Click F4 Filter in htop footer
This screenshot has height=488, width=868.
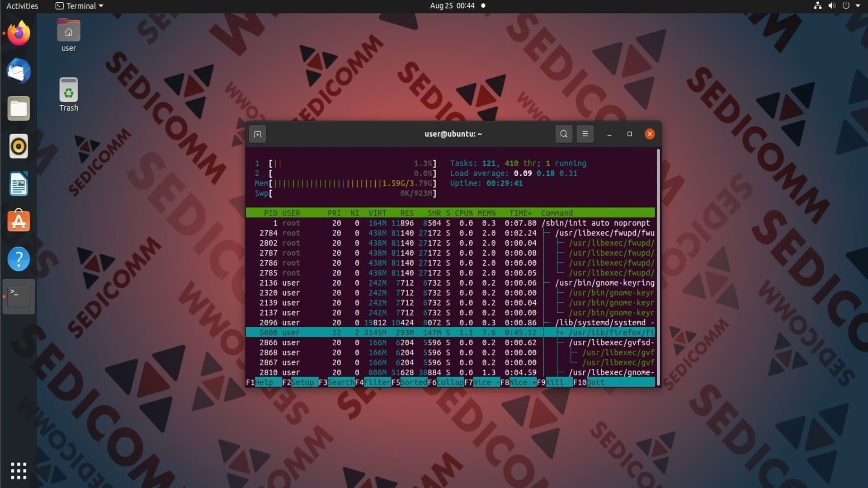[373, 382]
